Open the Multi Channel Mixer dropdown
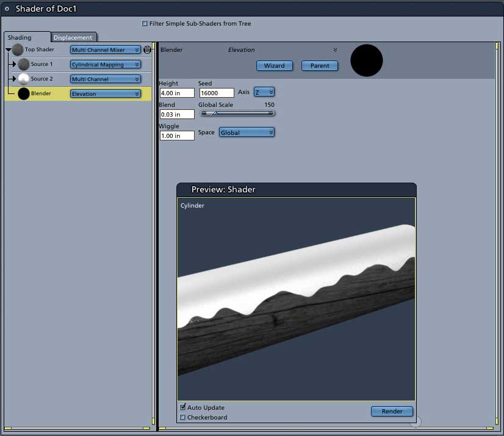Image resolution: width=504 pixels, height=436 pixels. click(x=106, y=49)
